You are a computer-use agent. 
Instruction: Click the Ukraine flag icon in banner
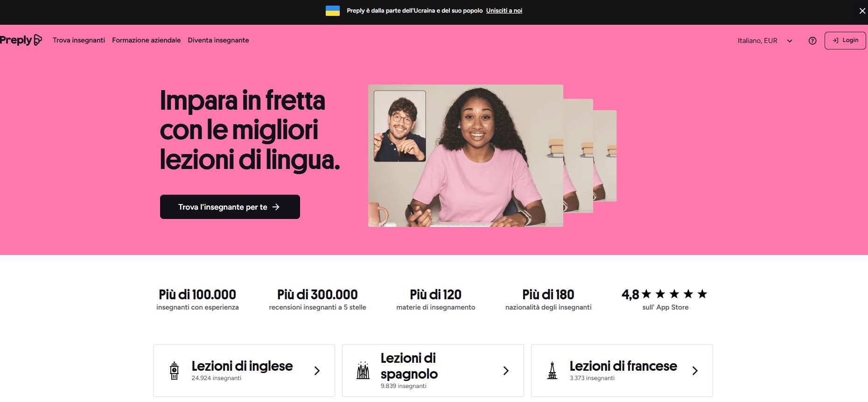333,11
